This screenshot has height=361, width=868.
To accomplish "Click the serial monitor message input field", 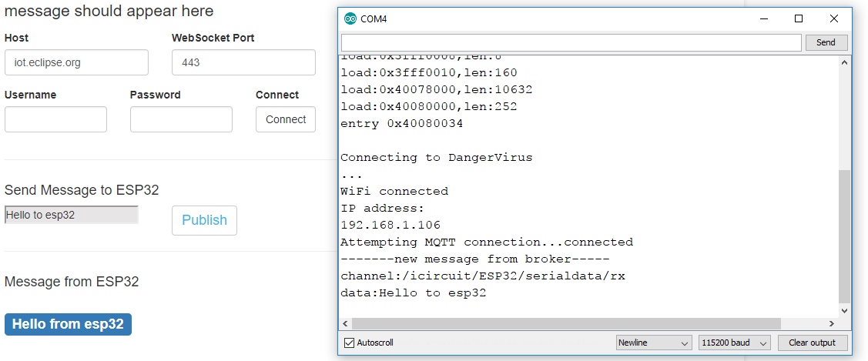I will click(x=571, y=42).
